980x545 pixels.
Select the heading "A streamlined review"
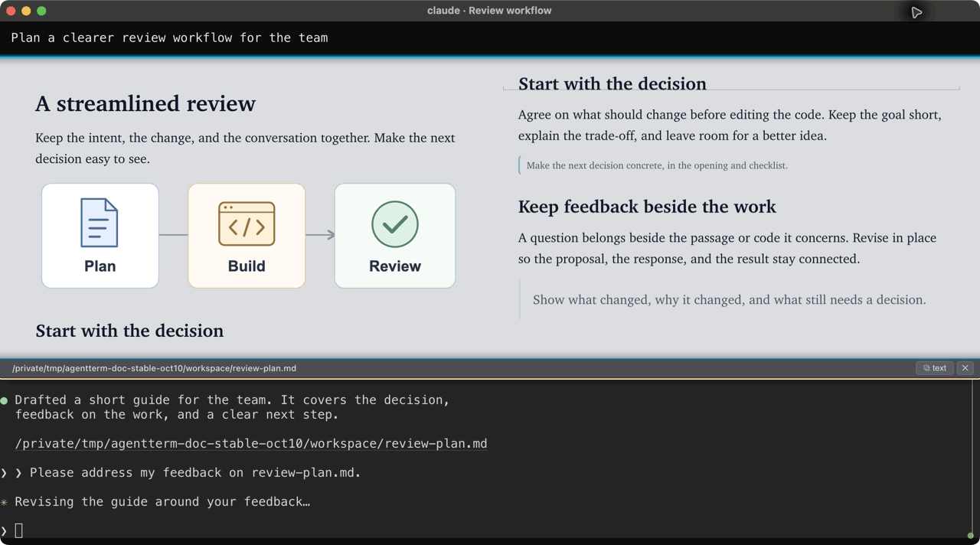[145, 103]
